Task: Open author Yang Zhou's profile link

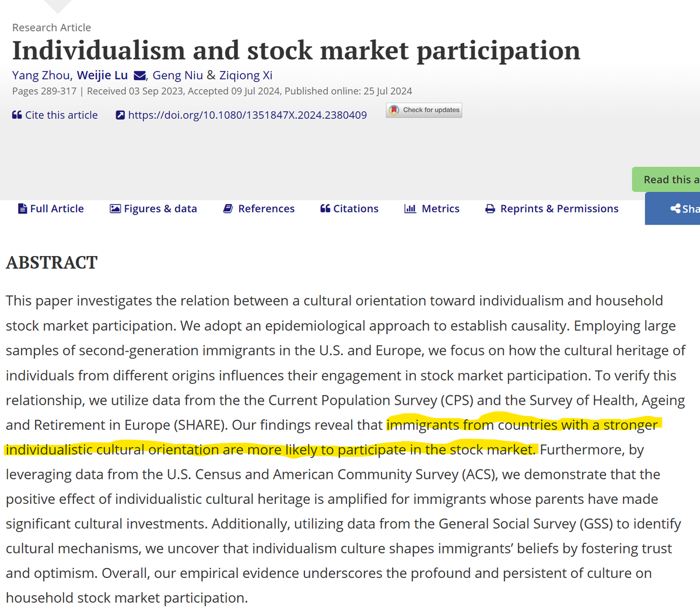Action: [41, 75]
